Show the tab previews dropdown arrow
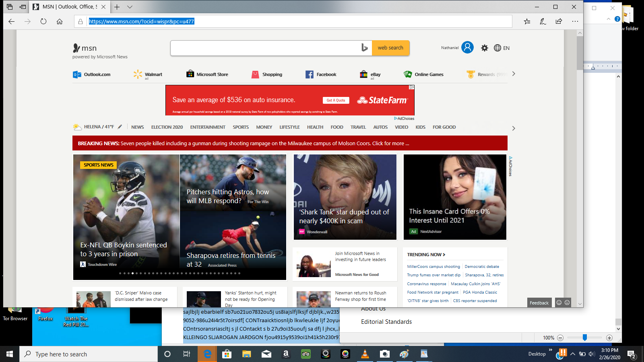The image size is (644, 362). pyautogui.click(x=130, y=7)
